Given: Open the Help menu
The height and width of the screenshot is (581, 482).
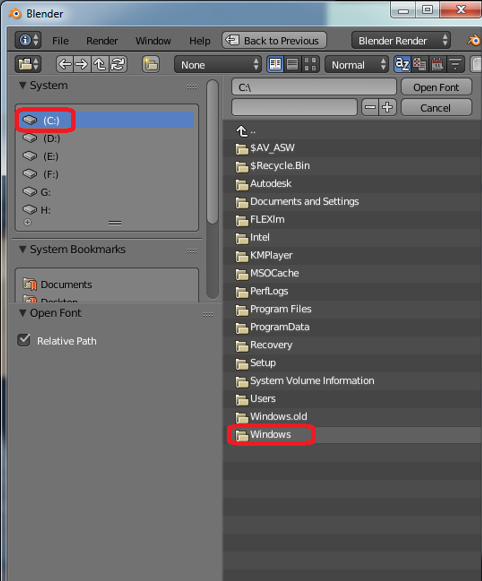Looking at the screenshot, I should tap(200, 40).
